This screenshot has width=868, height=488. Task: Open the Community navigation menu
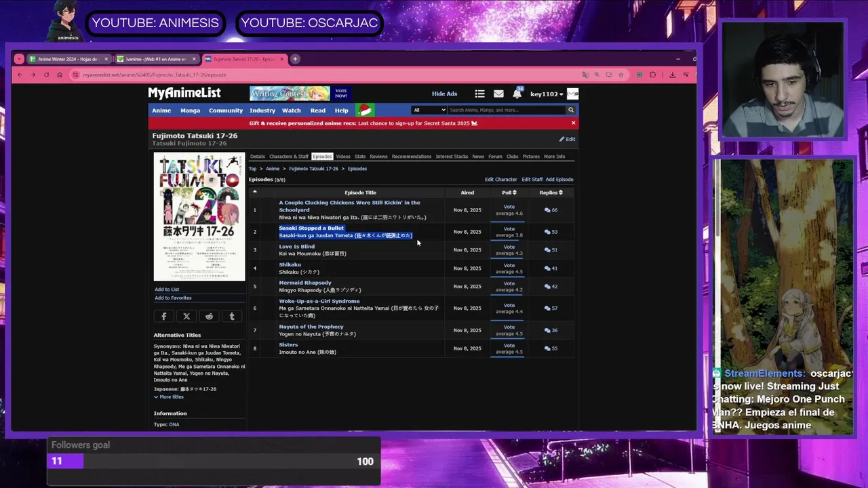pyautogui.click(x=226, y=110)
